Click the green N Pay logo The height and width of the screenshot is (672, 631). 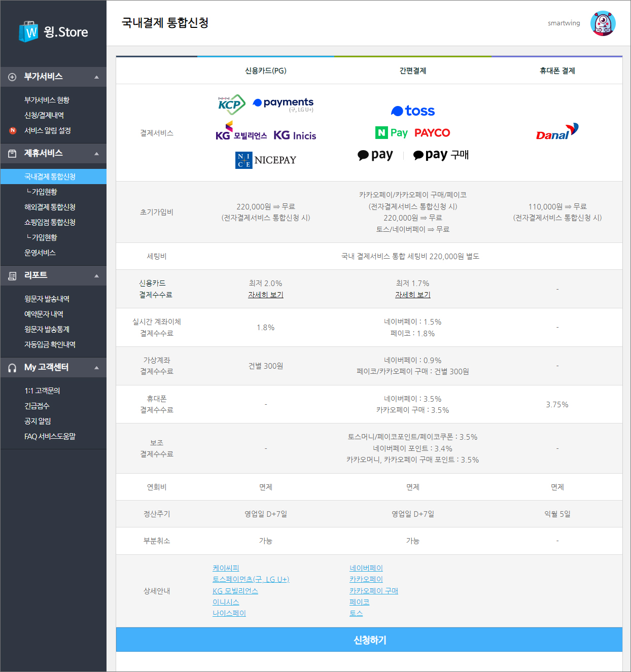[x=392, y=133]
